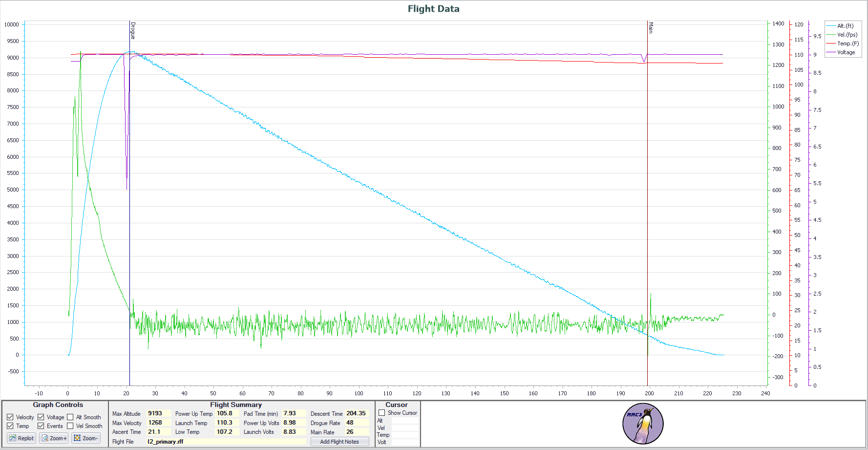Click the Replot button
The width and height of the screenshot is (868, 450).
(21, 438)
